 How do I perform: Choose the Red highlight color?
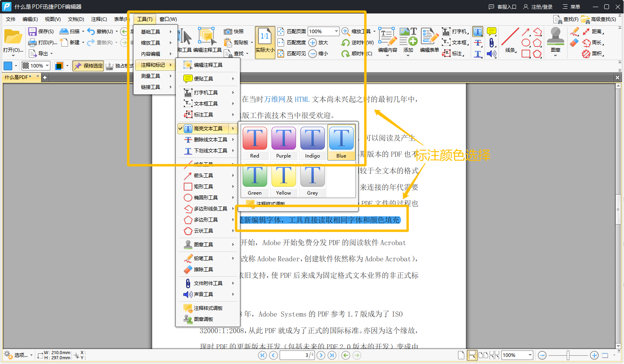(x=255, y=143)
